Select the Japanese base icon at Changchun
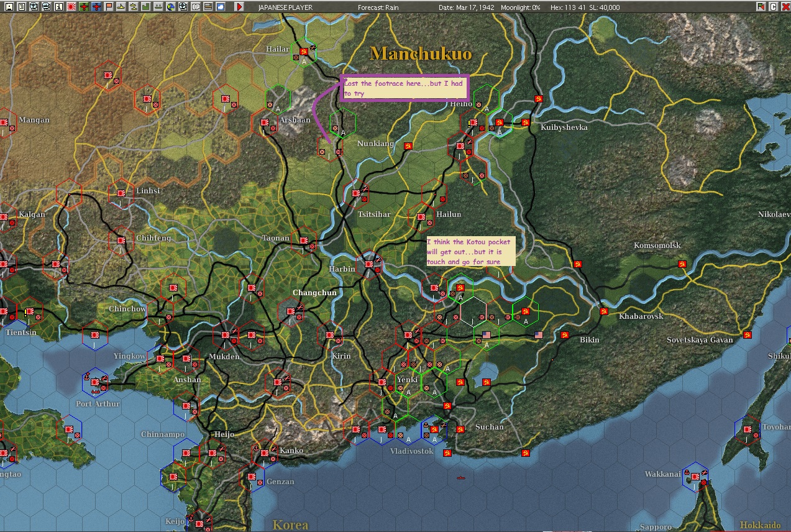The image size is (791, 532). coord(290,311)
